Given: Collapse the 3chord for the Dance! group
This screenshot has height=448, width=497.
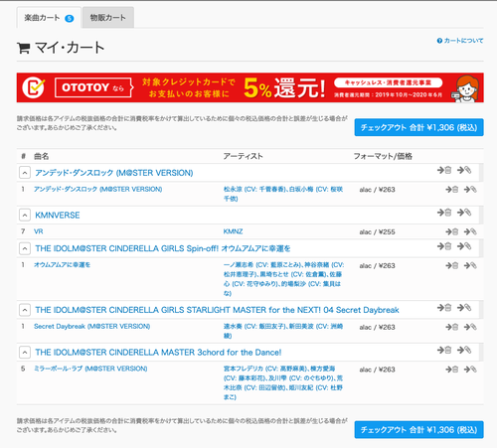Looking at the screenshot, I should [x=25, y=353].
